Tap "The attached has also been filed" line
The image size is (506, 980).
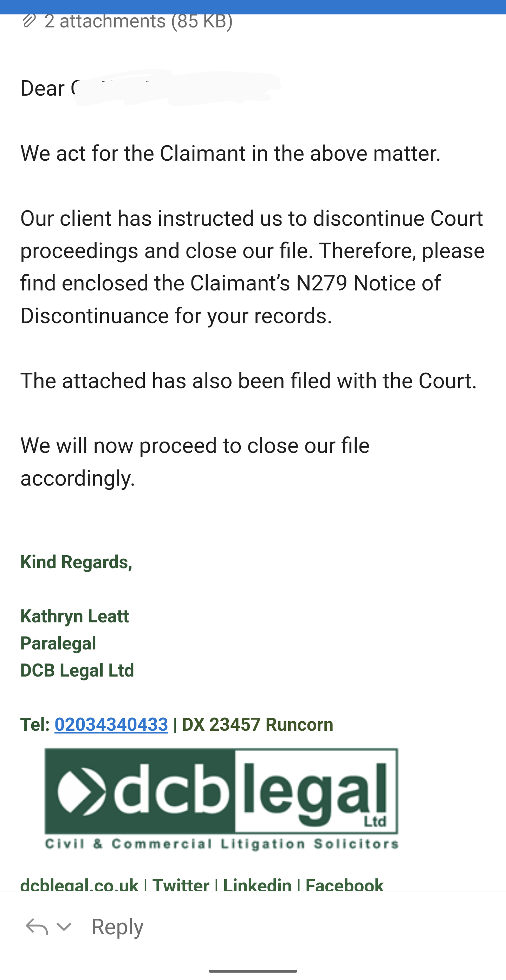point(248,381)
